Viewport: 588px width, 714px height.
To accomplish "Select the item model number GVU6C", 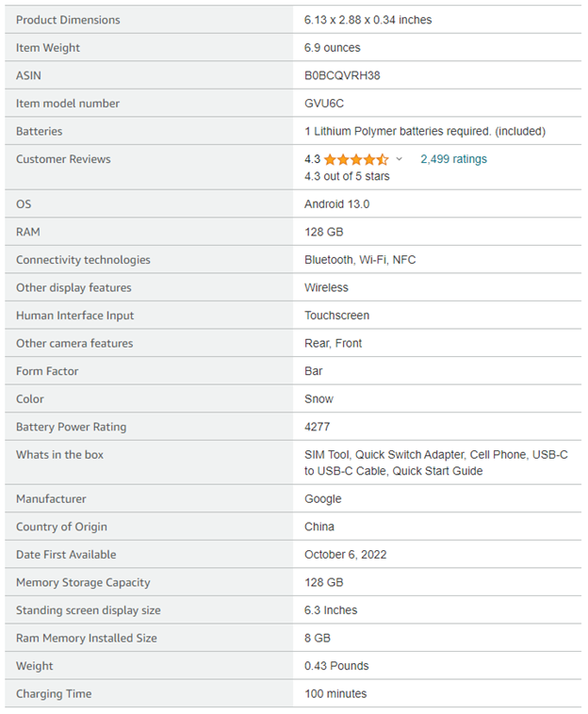I will tap(324, 104).
